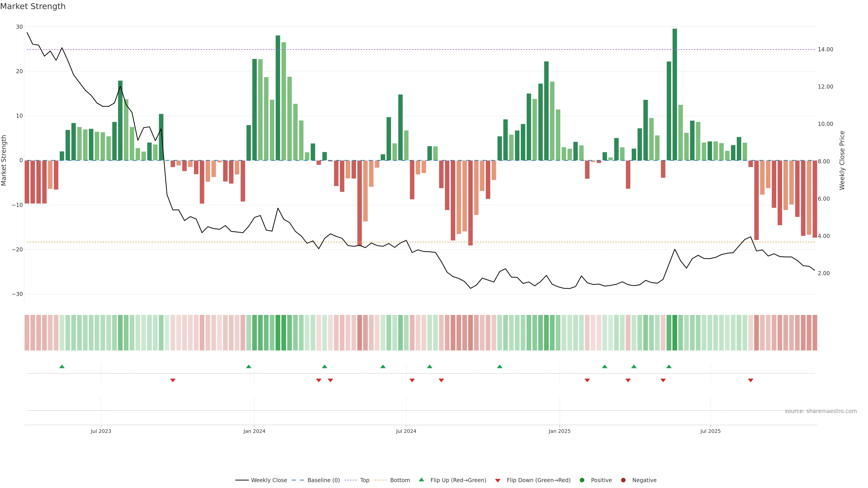Click the Weekly Close Price axis title
This screenshot has width=868, height=488.
tap(842, 160)
